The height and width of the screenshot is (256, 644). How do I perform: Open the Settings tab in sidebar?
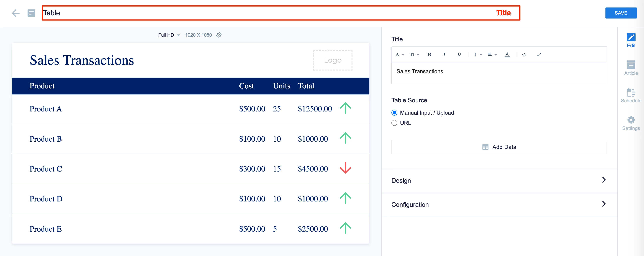pyautogui.click(x=631, y=123)
